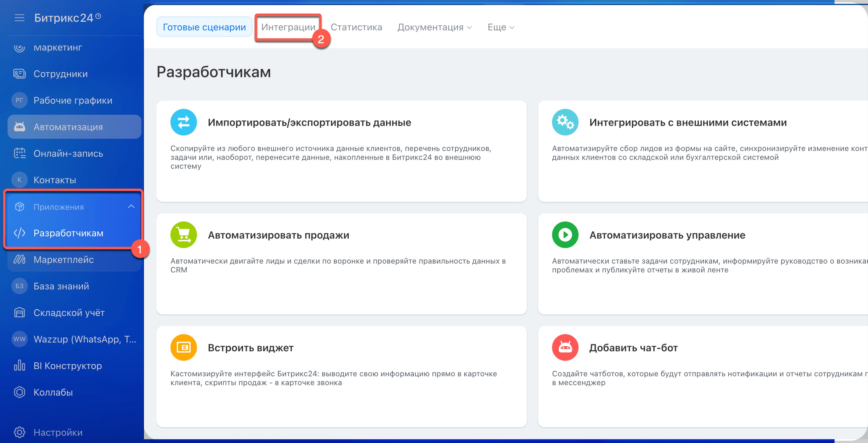Click the Маркетплейс striped icon
Screen dimensions: 868x443
pyautogui.click(x=20, y=259)
